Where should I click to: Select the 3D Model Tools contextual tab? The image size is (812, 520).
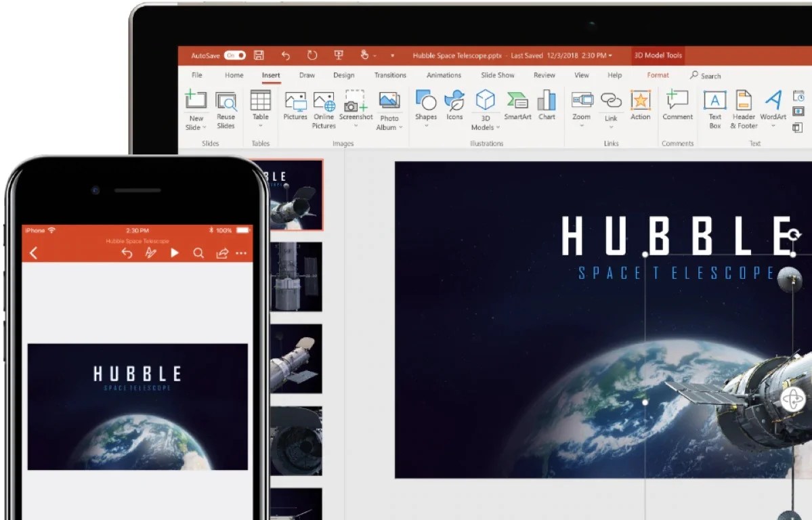click(658, 56)
